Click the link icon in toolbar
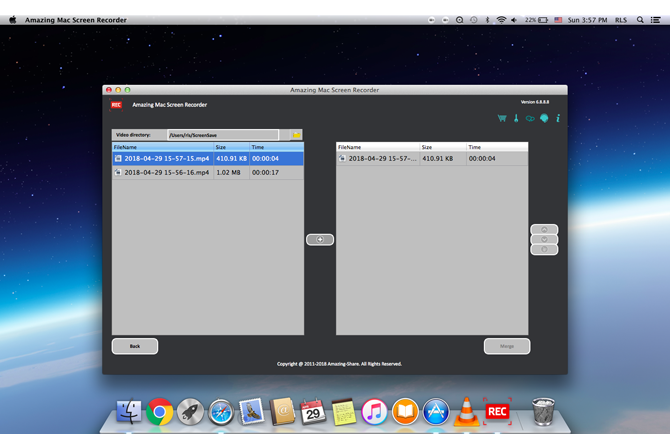The height and width of the screenshot is (447, 670). click(x=530, y=118)
